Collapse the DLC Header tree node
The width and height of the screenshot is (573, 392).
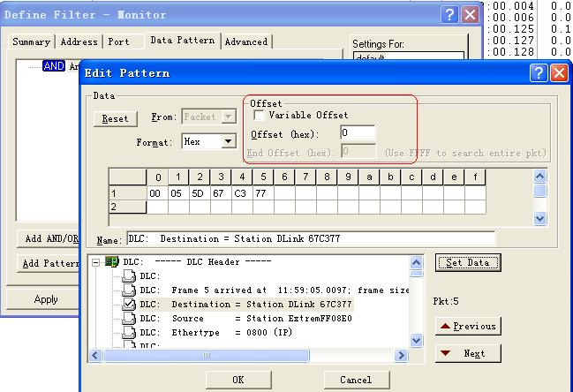coord(97,262)
